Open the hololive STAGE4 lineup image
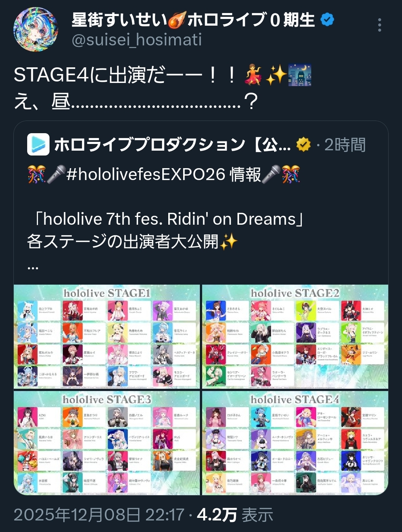Image resolution: width=402 pixels, height=532 pixels. point(295,443)
